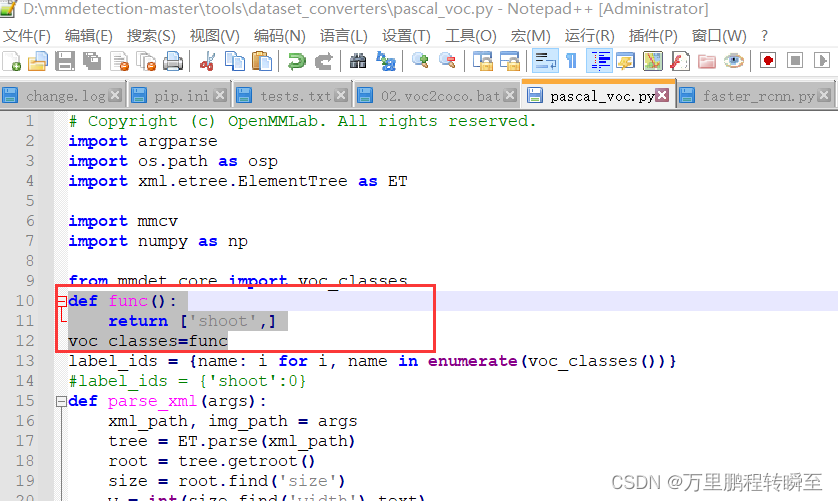The image size is (838, 501).
Task: Click the New file toolbar icon
Action: [x=12, y=61]
